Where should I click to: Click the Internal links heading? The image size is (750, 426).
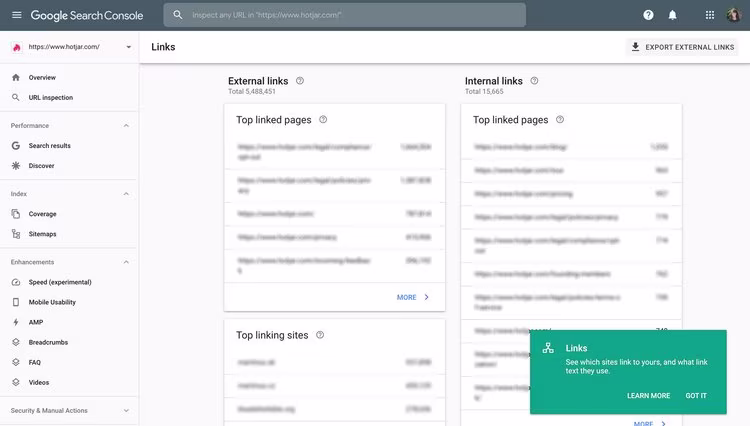[494, 81]
